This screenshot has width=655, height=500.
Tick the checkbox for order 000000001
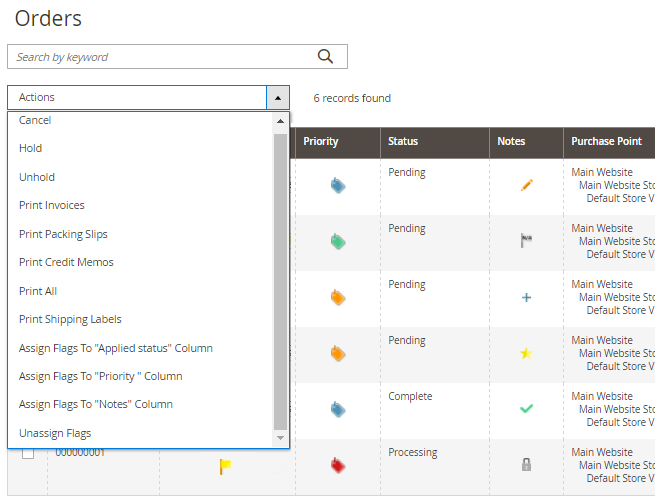28,453
